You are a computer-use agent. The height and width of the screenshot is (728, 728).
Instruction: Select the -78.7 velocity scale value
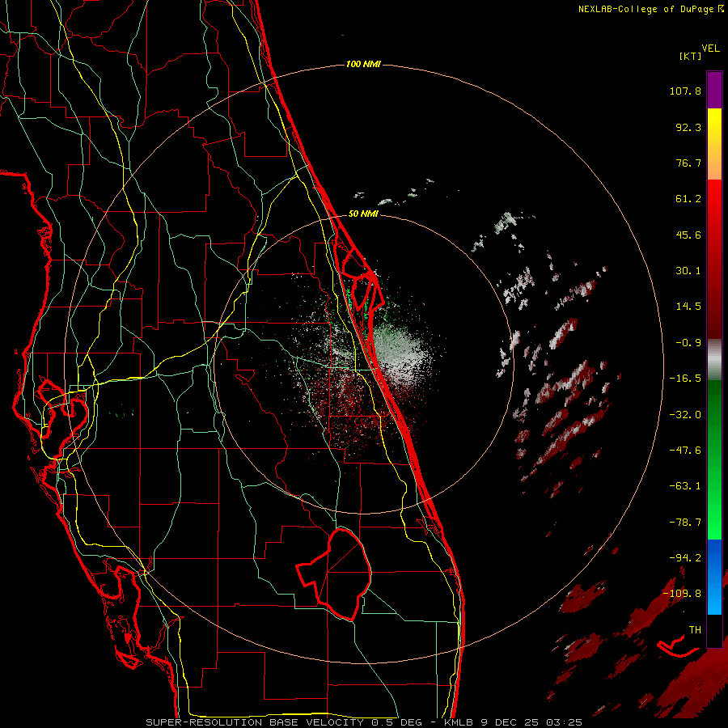pyautogui.click(x=685, y=523)
